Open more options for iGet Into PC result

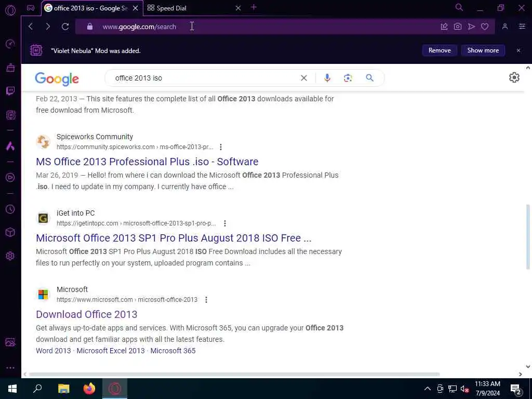225,223
